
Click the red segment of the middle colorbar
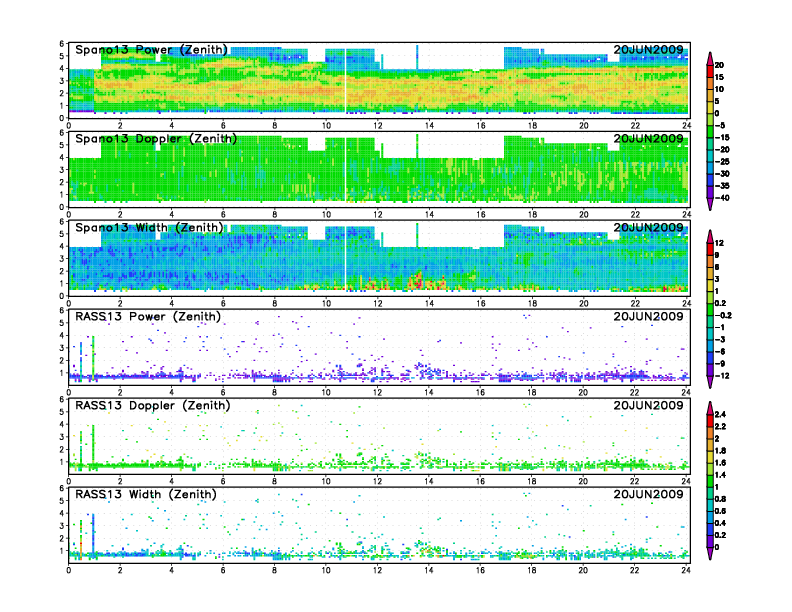[x=710, y=249]
